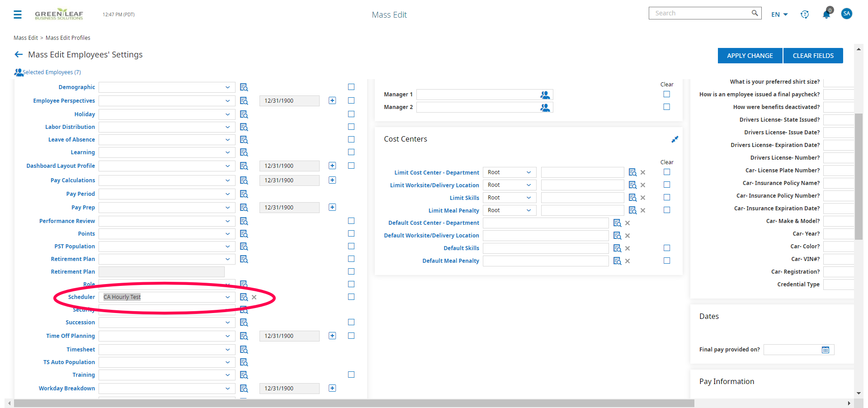Open lookup for Default Skills
The height and width of the screenshot is (408, 868).
(617, 248)
